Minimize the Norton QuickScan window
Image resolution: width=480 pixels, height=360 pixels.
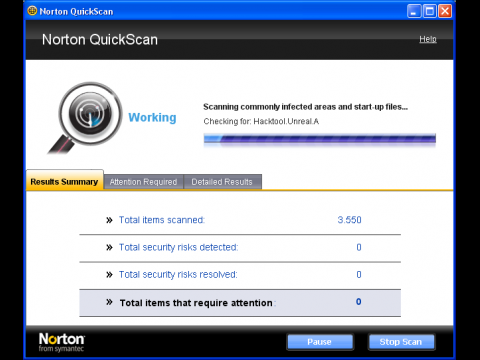[414, 11]
